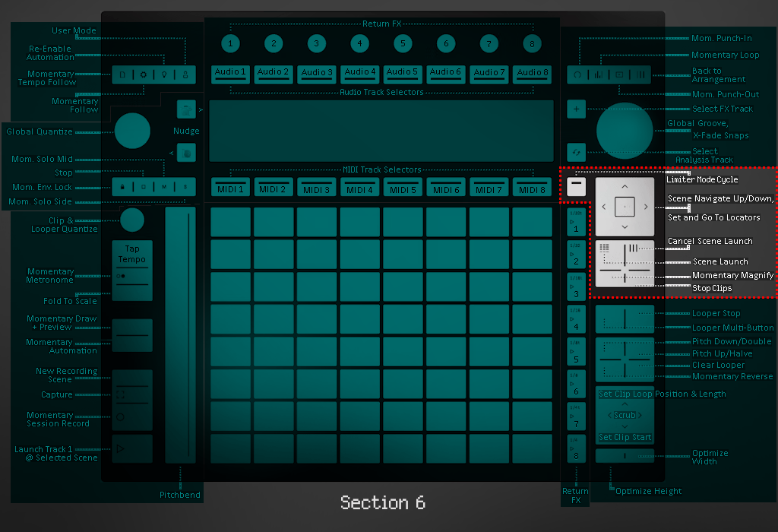
Task: Select the Audio 3 track selector
Action: pos(317,73)
